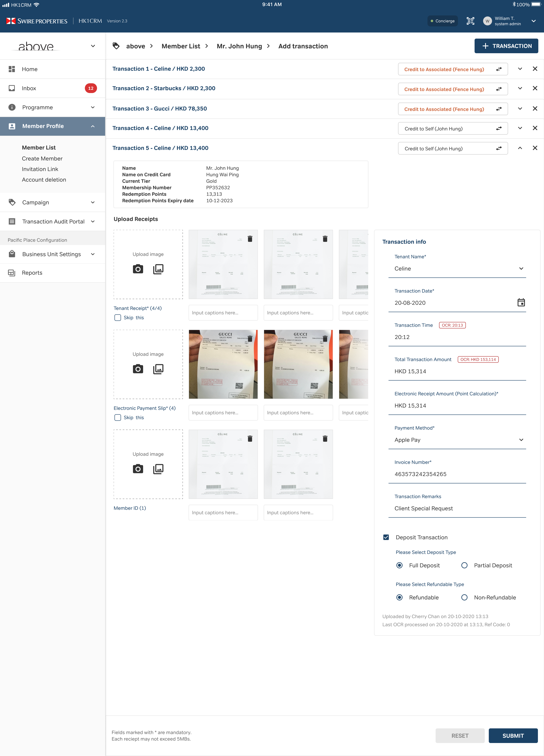Screen dimensions: 544x756
Task: Select the Partial Deposit radio option
Action: click(x=464, y=565)
